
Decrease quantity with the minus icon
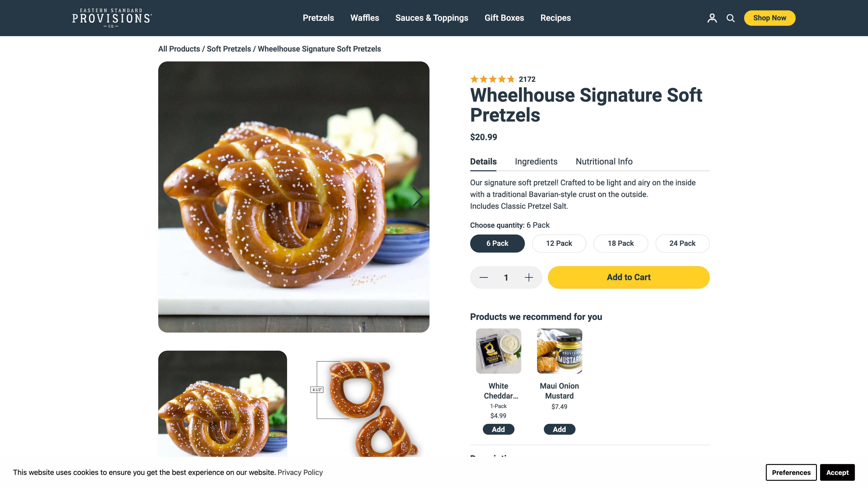(484, 277)
